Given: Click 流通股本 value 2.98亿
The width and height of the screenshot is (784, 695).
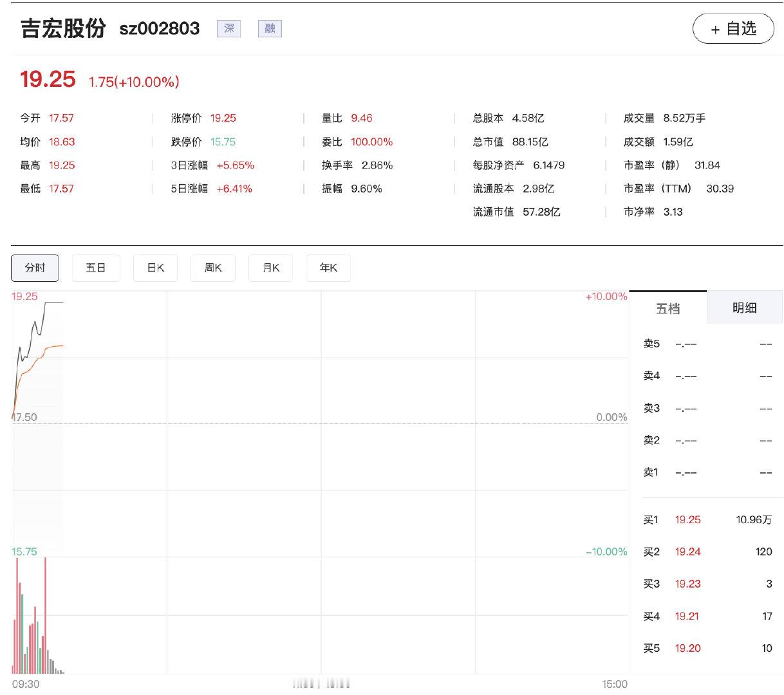Looking at the screenshot, I should click(539, 189).
